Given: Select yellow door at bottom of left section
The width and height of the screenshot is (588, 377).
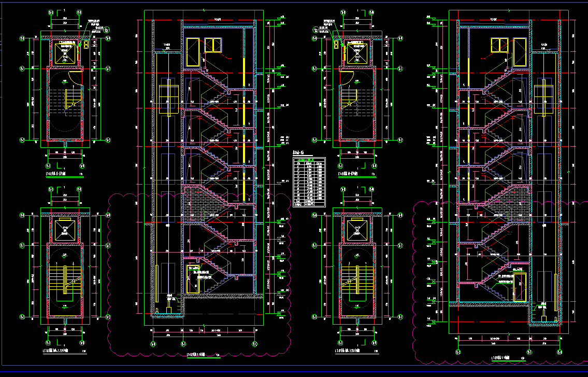Looking at the screenshot, I should tap(193, 279).
